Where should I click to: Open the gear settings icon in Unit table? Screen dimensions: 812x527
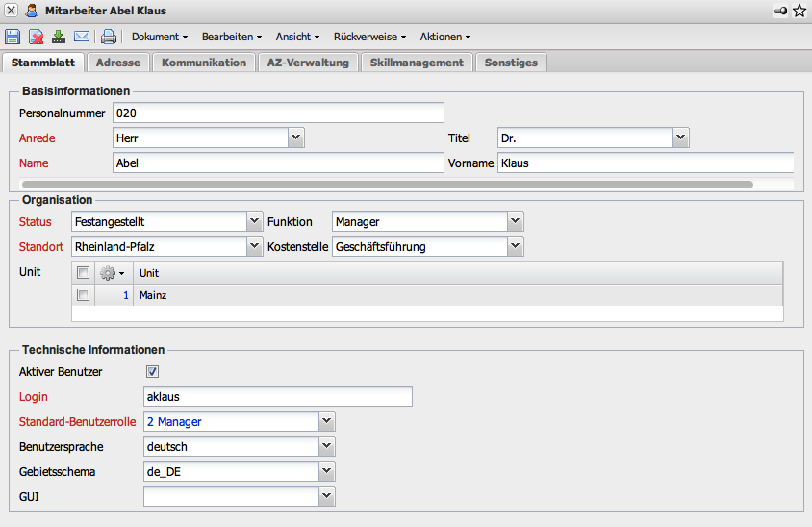(111, 273)
